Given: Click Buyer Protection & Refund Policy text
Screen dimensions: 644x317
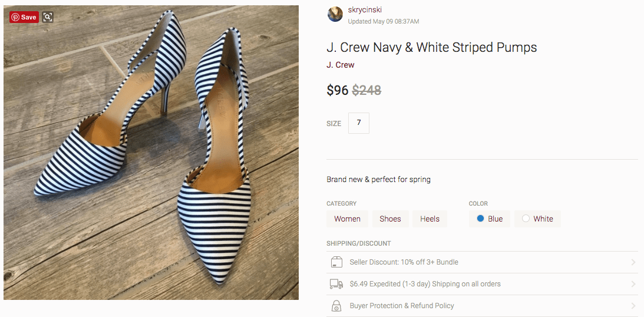Looking at the screenshot, I should tap(402, 306).
